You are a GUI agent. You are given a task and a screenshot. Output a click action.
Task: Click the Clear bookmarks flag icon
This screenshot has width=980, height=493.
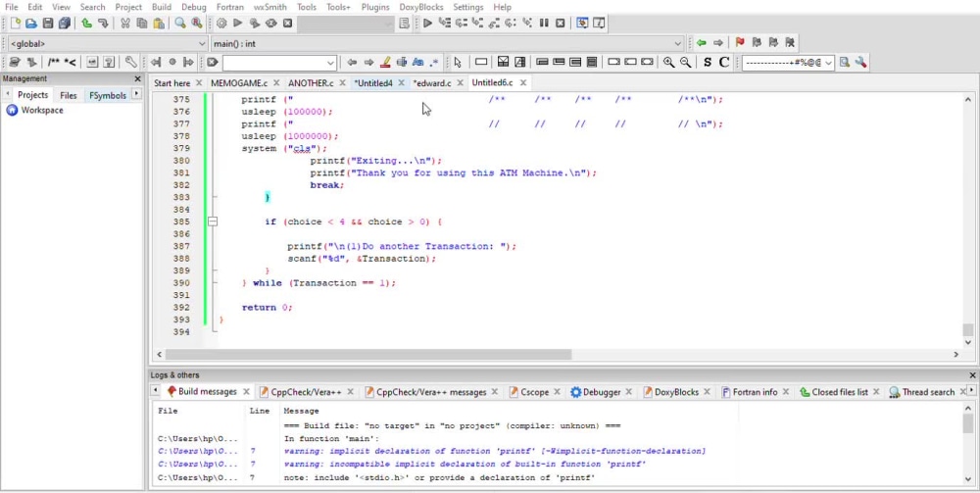(x=790, y=42)
